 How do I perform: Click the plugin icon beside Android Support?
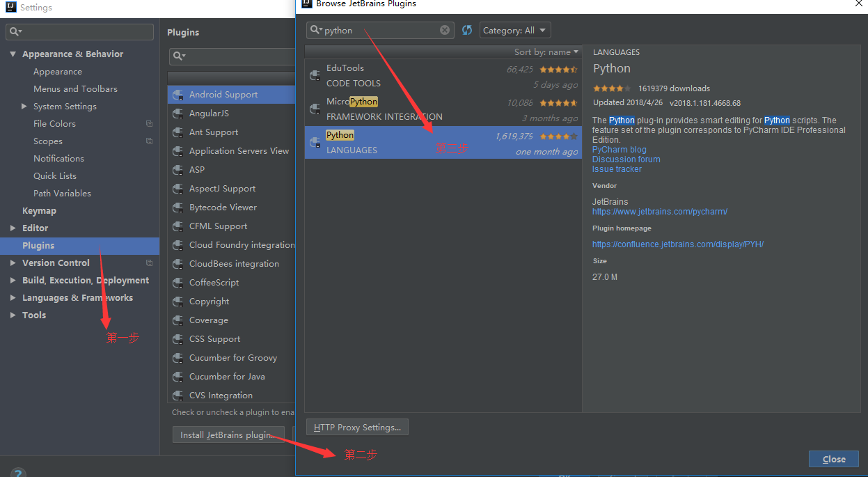[x=177, y=95]
